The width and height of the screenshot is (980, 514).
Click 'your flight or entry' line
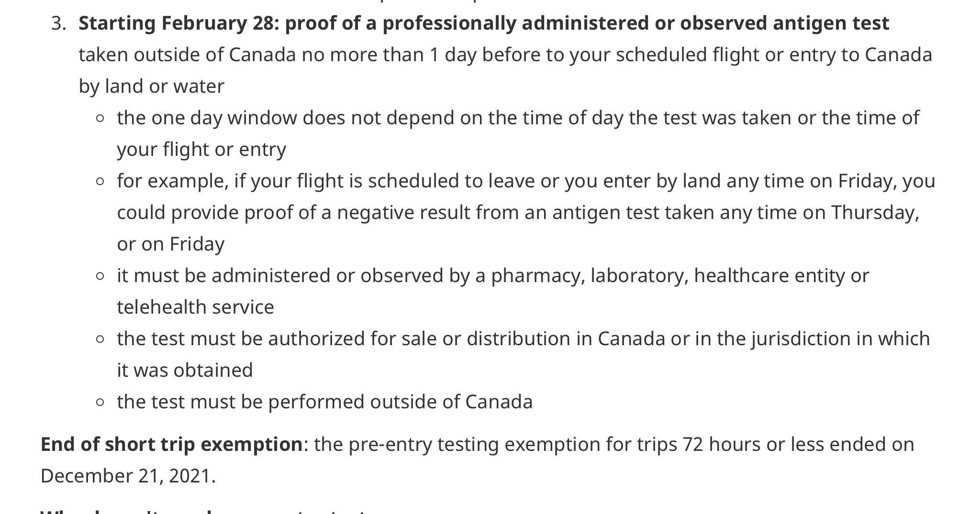click(x=201, y=150)
